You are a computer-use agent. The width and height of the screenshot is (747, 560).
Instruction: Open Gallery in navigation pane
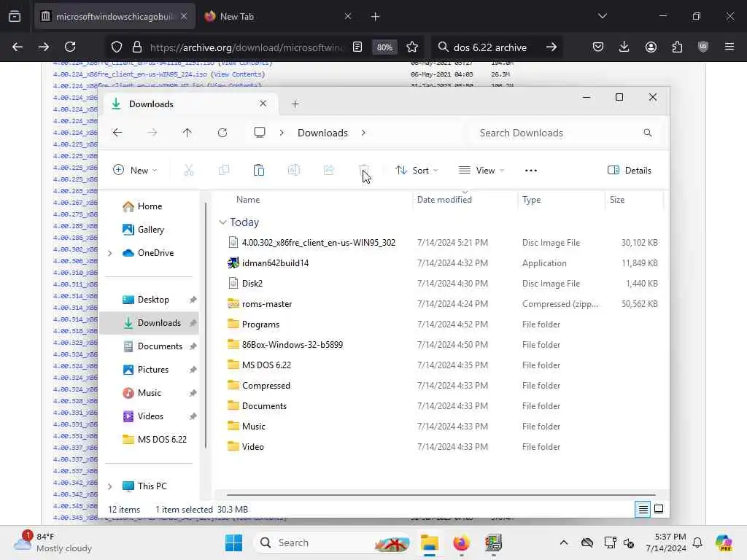point(150,230)
